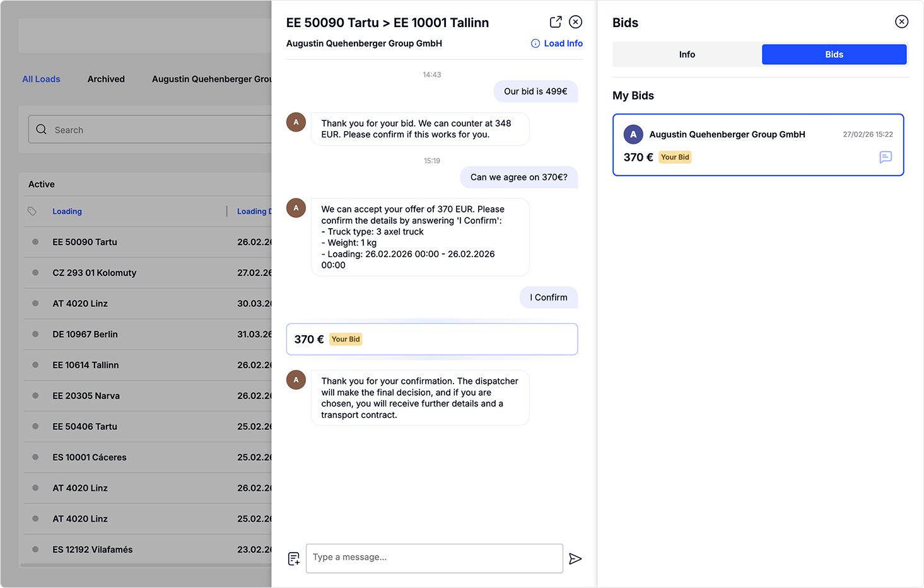This screenshot has width=924, height=588.
Task: Click the 370 € Your Bid chat card
Action: coord(431,339)
